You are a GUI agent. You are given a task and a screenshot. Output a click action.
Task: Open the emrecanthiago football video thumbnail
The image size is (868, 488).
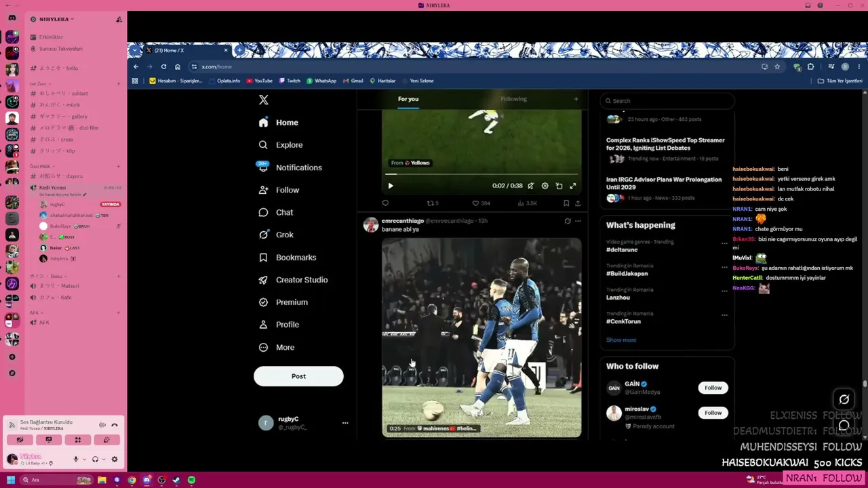point(481,338)
